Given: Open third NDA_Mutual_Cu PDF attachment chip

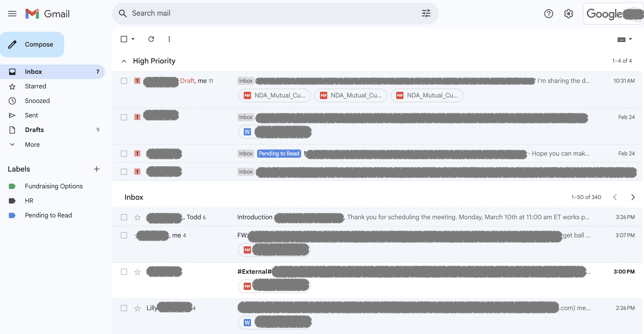Looking at the screenshot, I should 427,95.
